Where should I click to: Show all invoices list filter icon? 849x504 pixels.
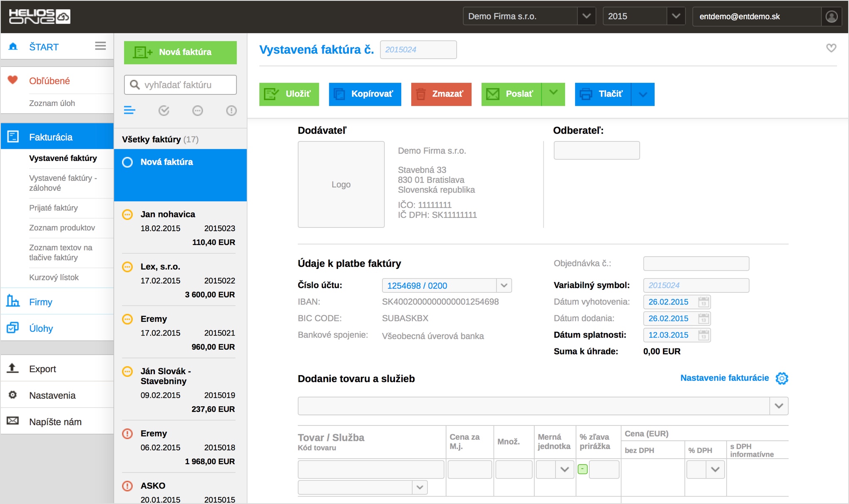[x=129, y=111]
